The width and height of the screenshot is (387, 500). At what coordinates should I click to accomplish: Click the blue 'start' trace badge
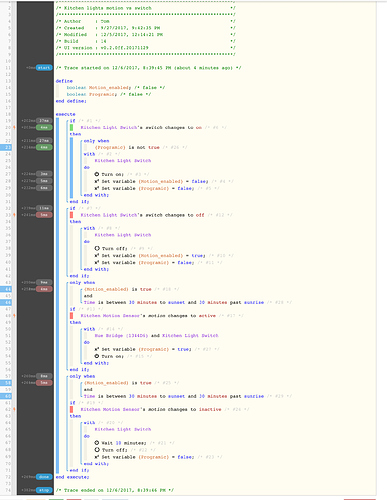44,68
